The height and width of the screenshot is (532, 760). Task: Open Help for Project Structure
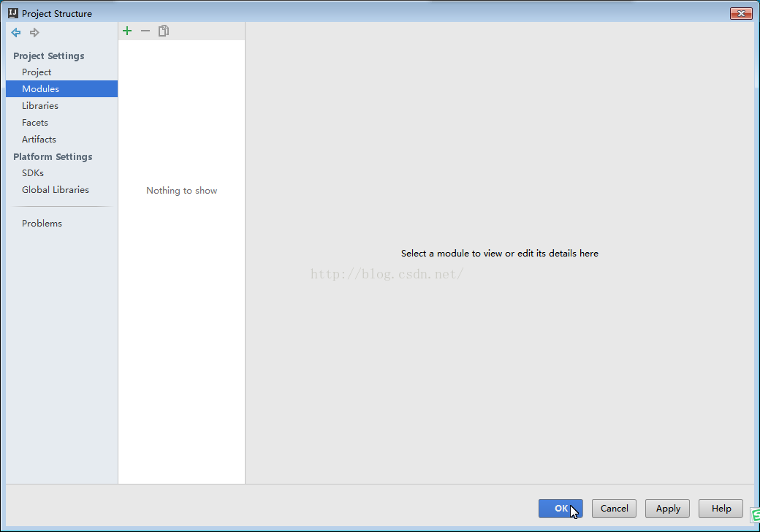click(x=721, y=509)
